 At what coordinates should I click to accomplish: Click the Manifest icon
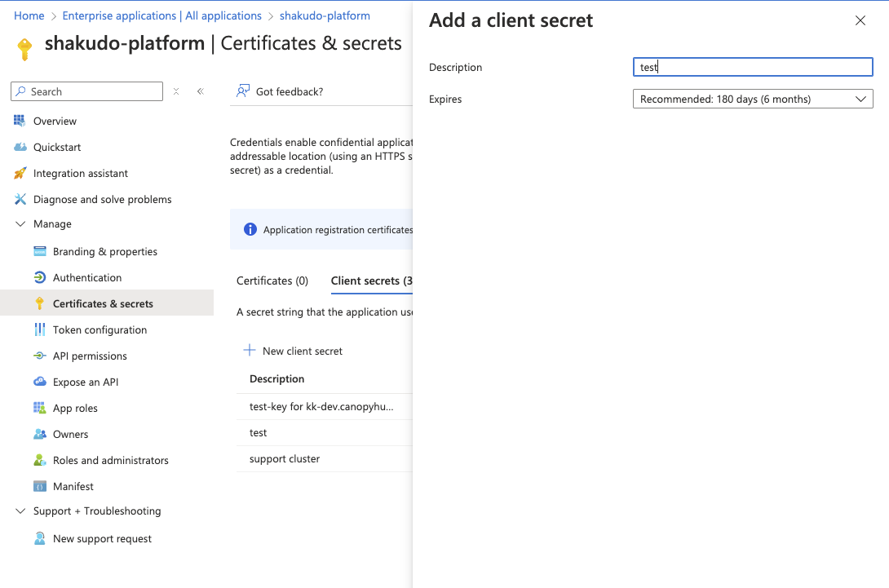[x=40, y=486]
